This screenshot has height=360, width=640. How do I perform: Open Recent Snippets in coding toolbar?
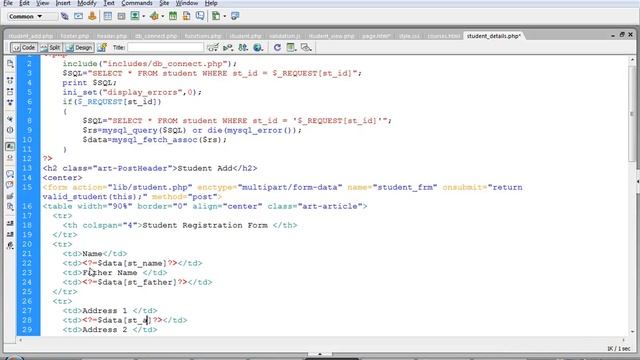click(10, 207)
